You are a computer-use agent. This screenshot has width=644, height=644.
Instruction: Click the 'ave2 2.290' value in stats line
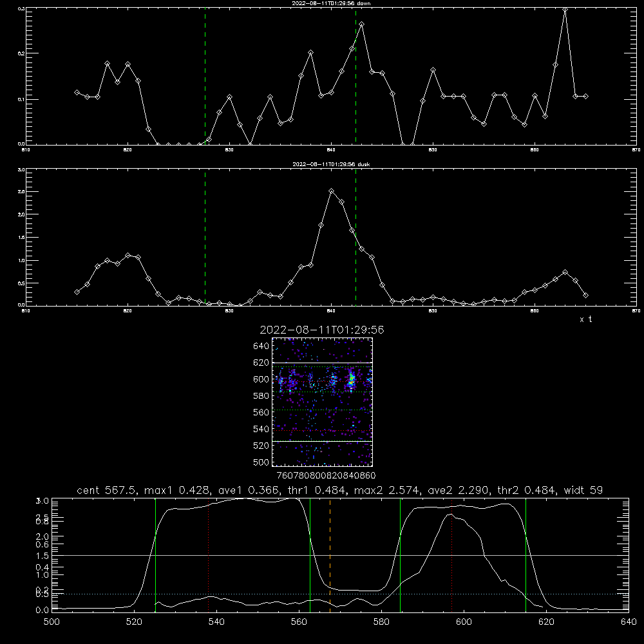tap(457, 490)
